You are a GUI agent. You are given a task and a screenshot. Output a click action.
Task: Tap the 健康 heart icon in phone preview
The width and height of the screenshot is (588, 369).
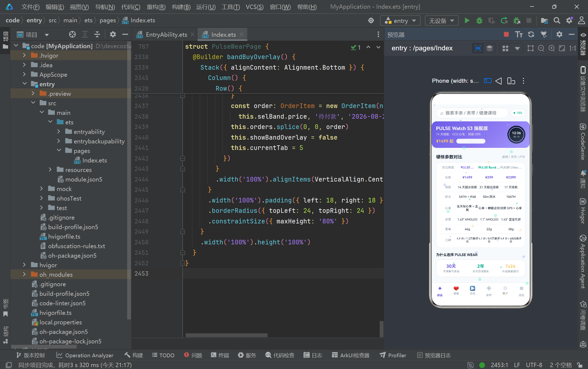pos(456,288)
